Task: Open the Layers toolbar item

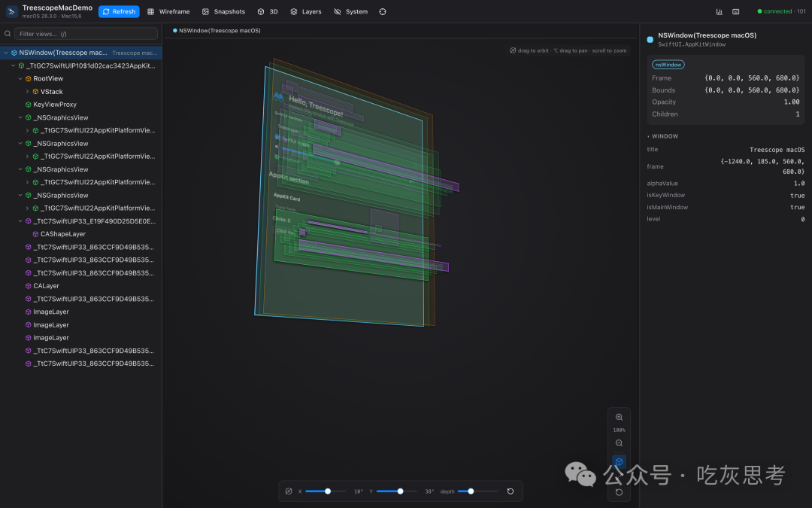Action: tap(305, 11)
